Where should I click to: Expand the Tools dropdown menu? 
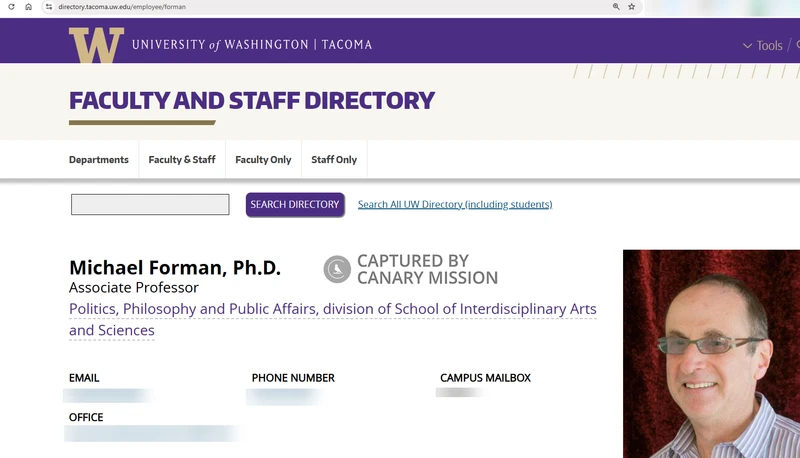763,45
